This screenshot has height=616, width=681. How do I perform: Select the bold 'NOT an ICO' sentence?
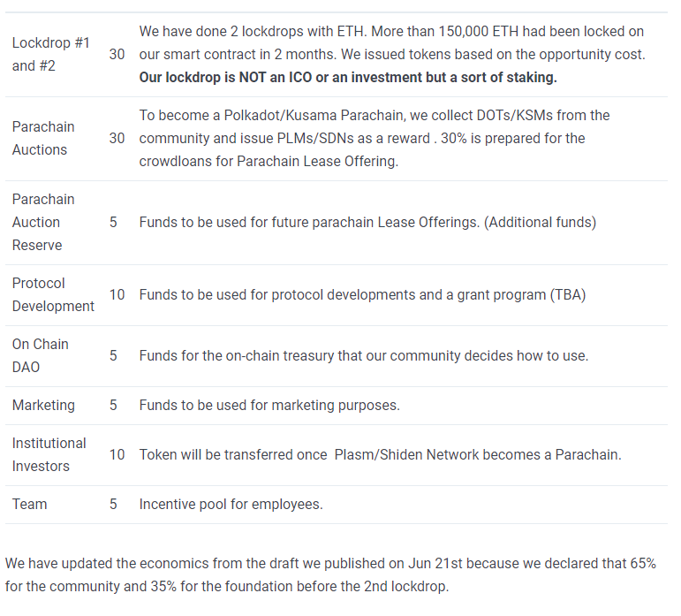click(x=348, y=77)
